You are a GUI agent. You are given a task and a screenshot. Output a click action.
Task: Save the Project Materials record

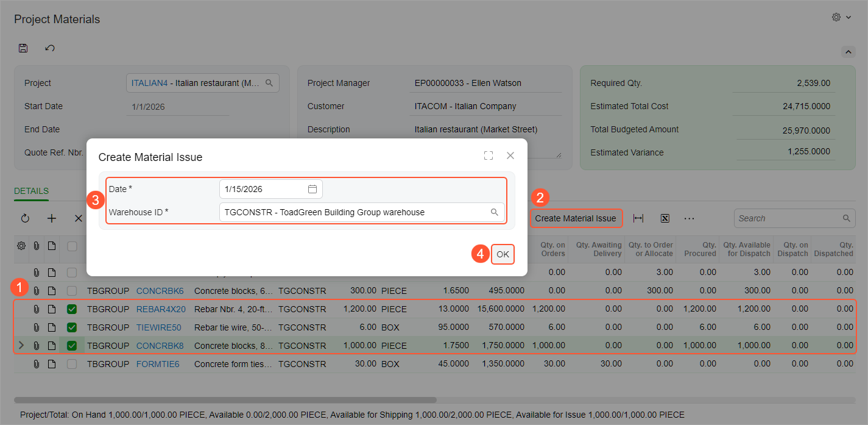(23, 48)
